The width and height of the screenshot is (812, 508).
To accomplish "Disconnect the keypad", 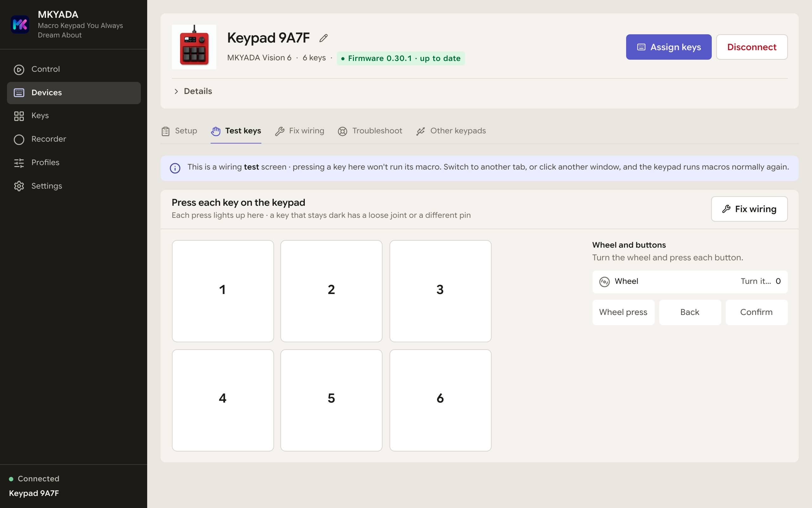I will [752, 47].
